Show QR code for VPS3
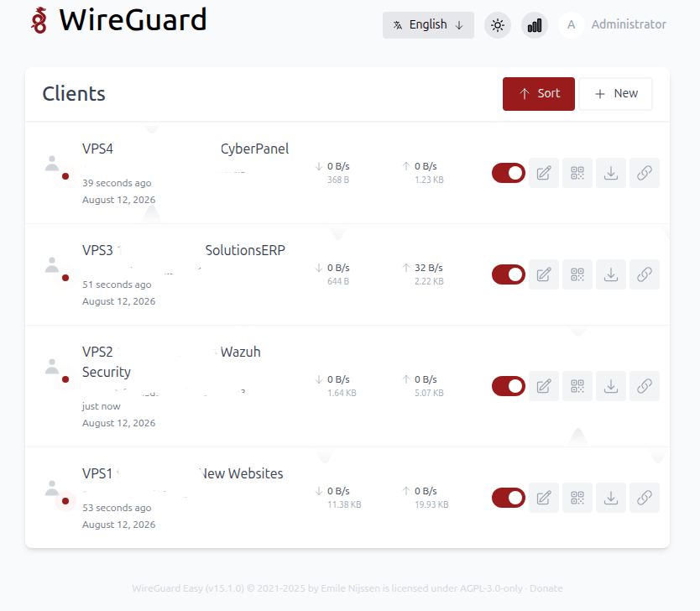This screenshot has width=700, height=611. pyautogui.click(x=577, y=274)
